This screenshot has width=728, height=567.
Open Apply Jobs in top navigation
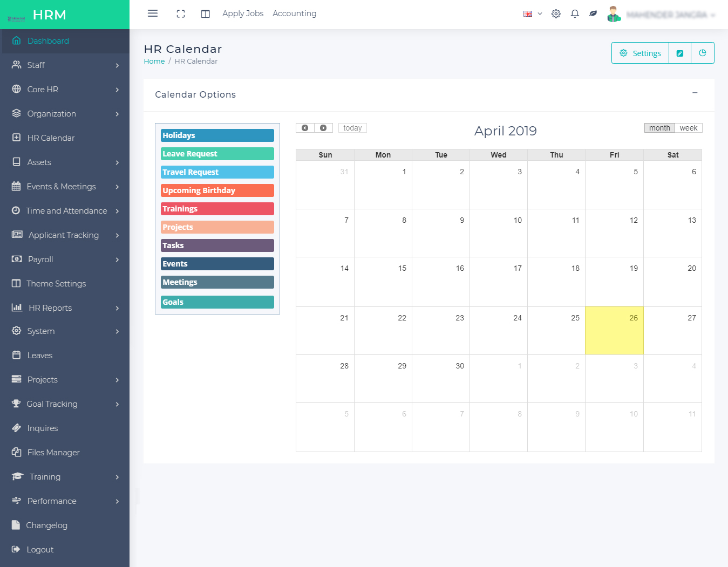243,13
